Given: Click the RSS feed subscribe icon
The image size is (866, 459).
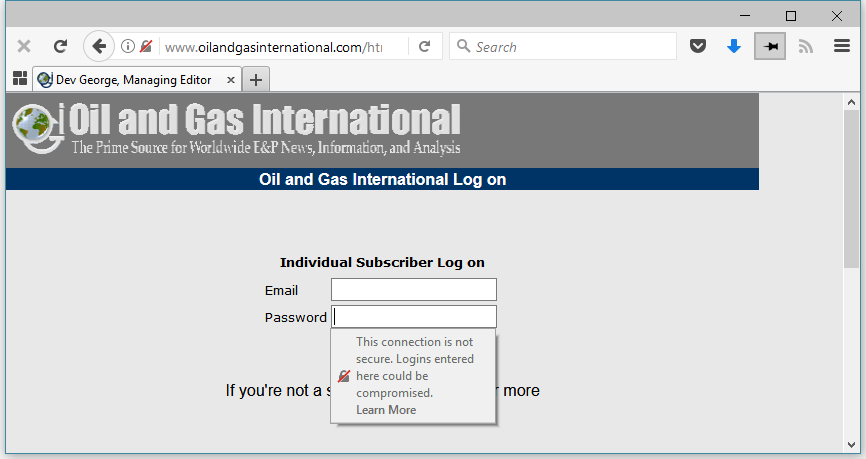Looking at the screenshot, I should [806, 46].
